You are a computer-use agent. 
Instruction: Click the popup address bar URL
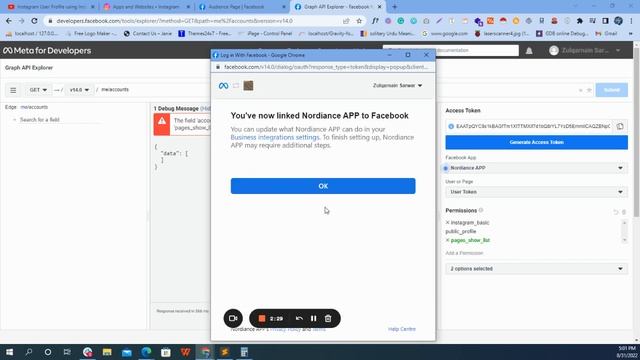tap(326, 67)
